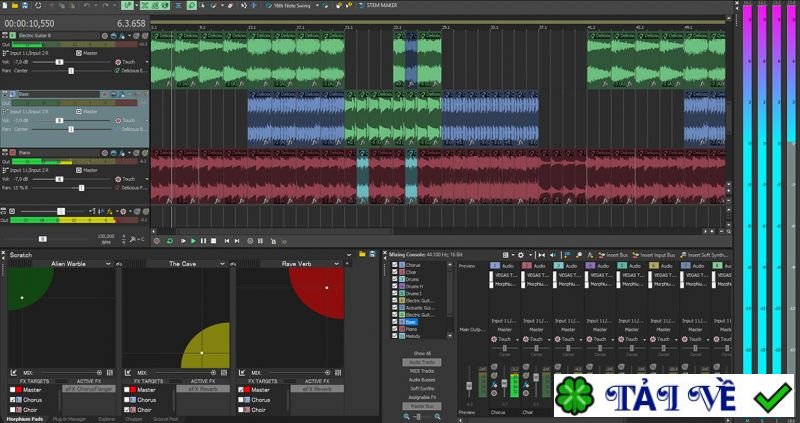Toggle Loop Playback in the transport bar
Viewport: 800px width, 423px height.
coord(171,240)
